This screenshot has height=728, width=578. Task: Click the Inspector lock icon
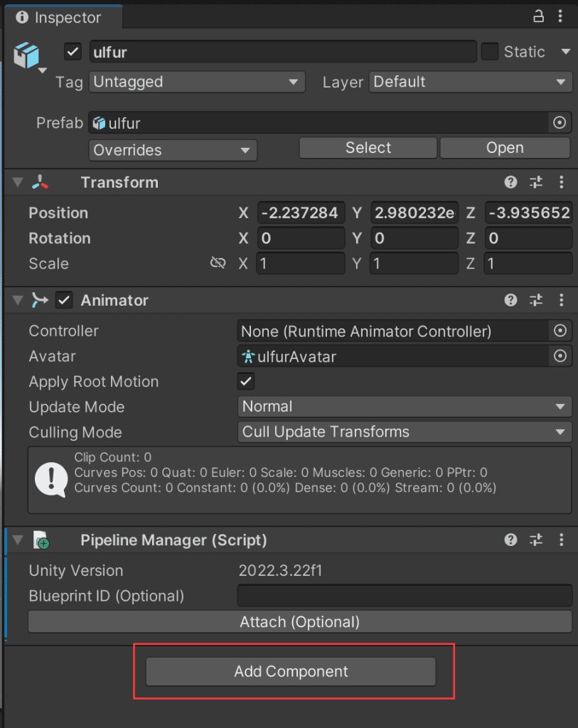coord(538,16)
